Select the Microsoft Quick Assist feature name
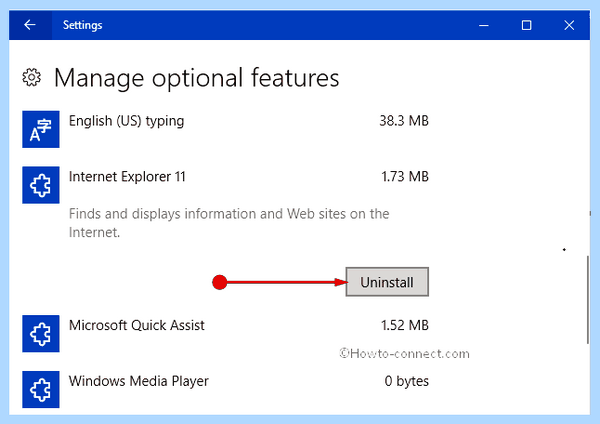600x424 pixels. coord(137,325)
